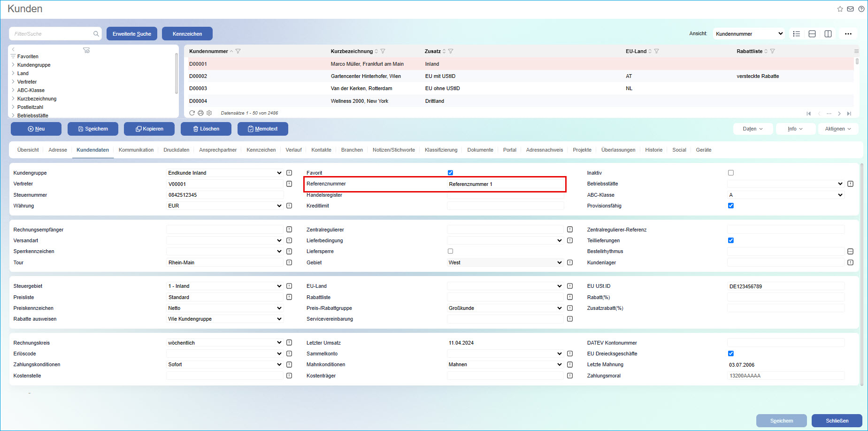Open info icon next to Kundengruppe
Image resolution: width=868 pixels, height=431 pixels.
tap(289, 173)
